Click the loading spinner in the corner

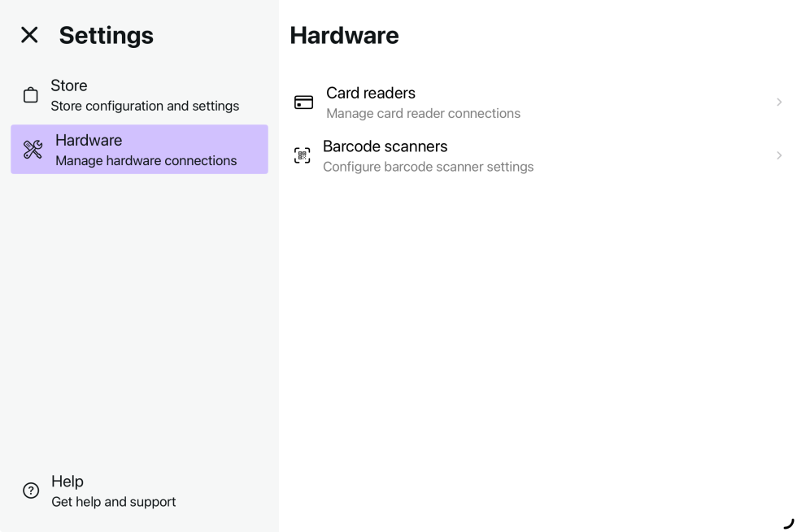click(787, 523)
